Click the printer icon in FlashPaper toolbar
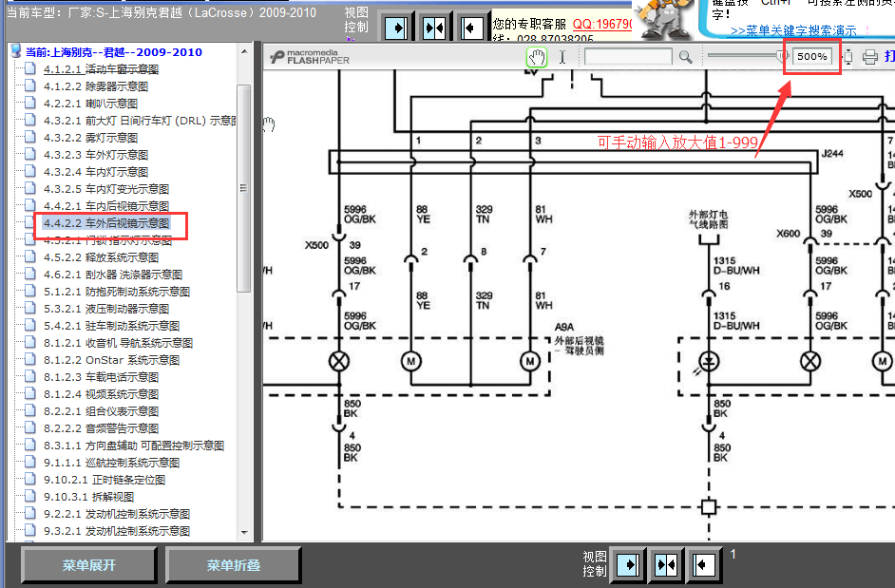This screenshot has height=588, width=895. pos(870,57)
